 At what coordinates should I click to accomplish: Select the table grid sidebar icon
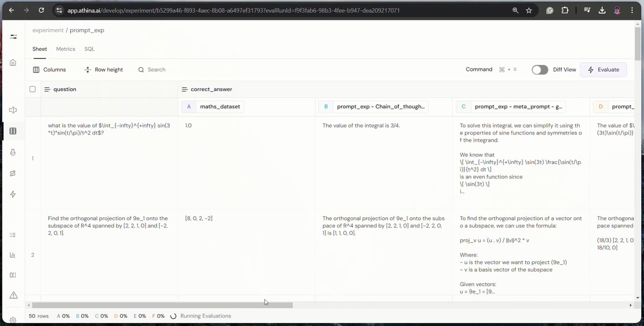coord(13,131)
